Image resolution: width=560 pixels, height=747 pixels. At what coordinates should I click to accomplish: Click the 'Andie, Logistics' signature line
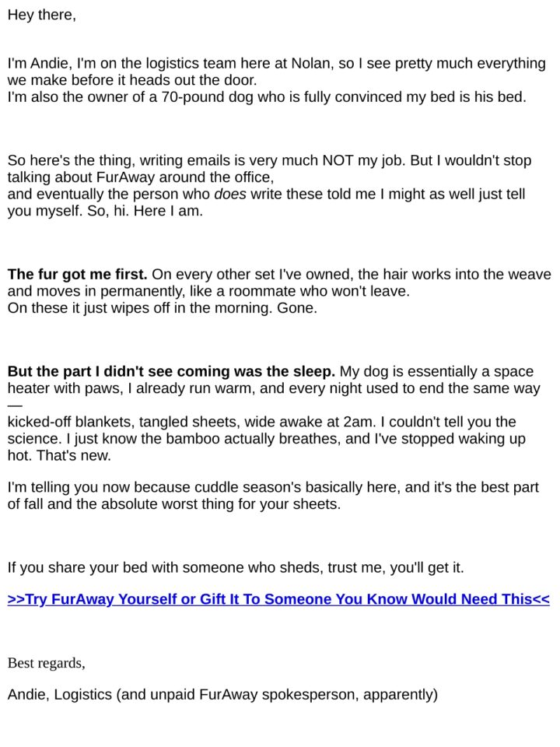tap(222, 695)
